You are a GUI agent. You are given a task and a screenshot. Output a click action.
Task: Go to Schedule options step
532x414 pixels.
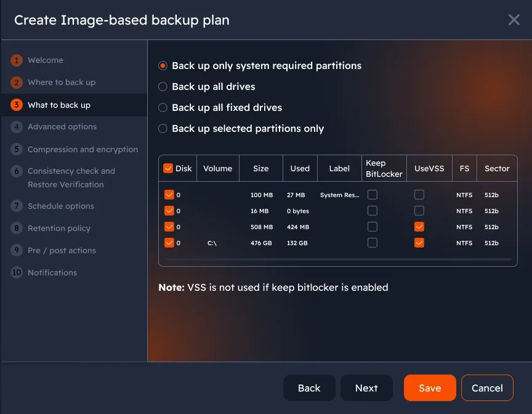click(60, 206)
